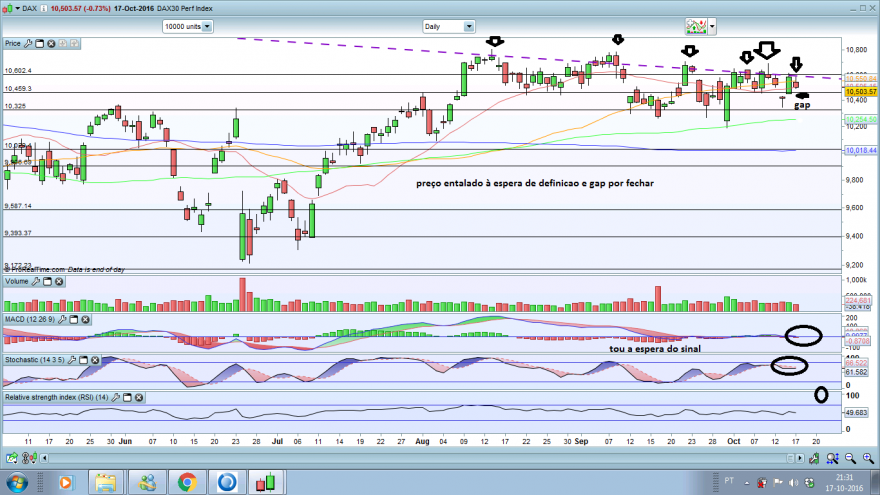Open the file explorer taskbar icon

(x=106, y=482)
